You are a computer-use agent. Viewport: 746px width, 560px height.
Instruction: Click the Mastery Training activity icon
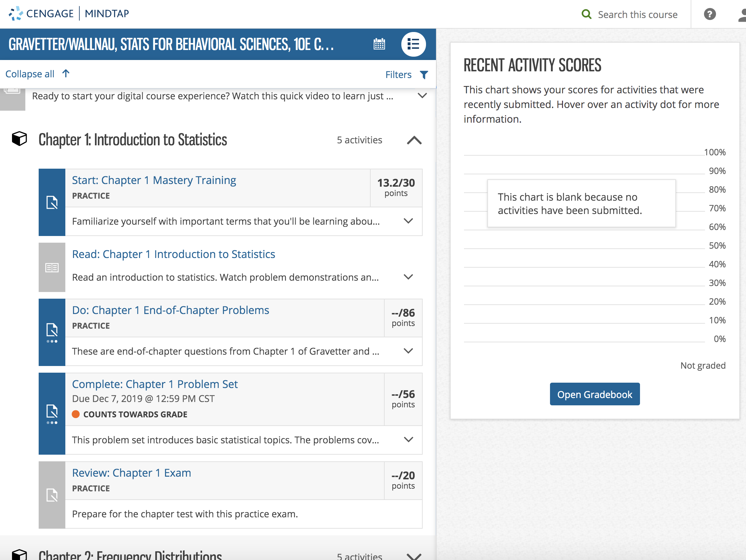[x=52, y=202]
